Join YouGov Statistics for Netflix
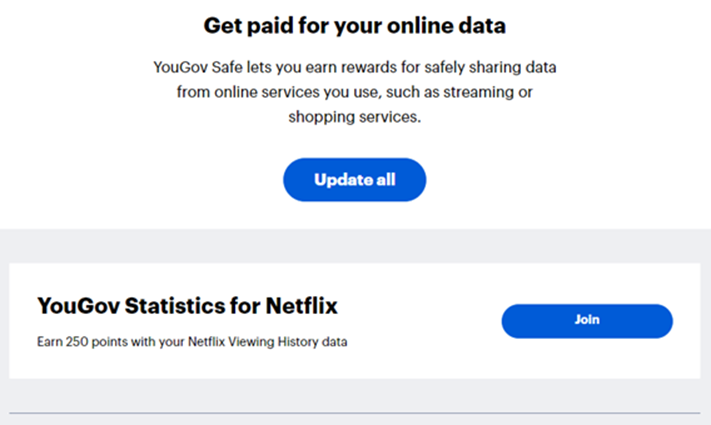Viewport: 711px width, 425px height. tap(587, 320)
